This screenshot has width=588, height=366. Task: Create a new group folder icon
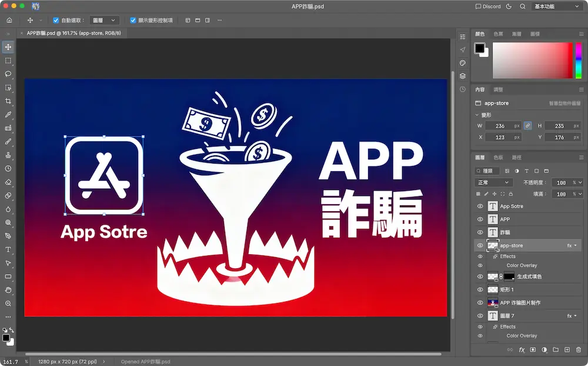[x=556, y=350]
